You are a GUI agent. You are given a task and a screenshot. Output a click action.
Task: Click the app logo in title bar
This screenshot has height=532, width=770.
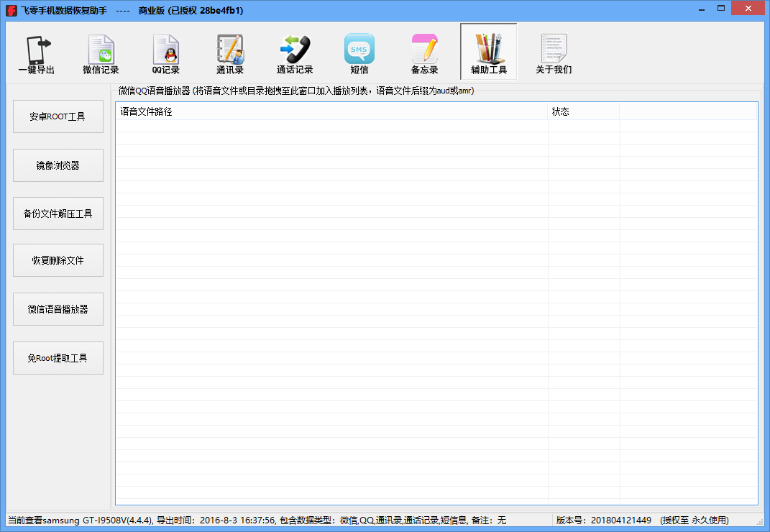click(x=11, y=11)
